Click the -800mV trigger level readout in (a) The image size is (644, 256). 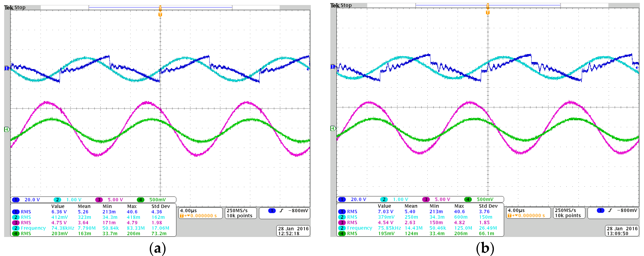click(x=298, y=211)
